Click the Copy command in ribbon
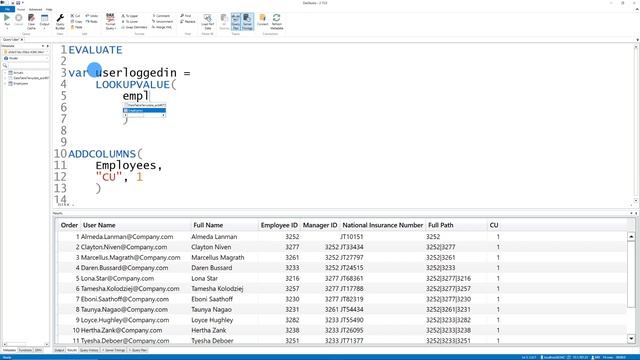Viewport: 640px width, 360px height. coord(76,21)
